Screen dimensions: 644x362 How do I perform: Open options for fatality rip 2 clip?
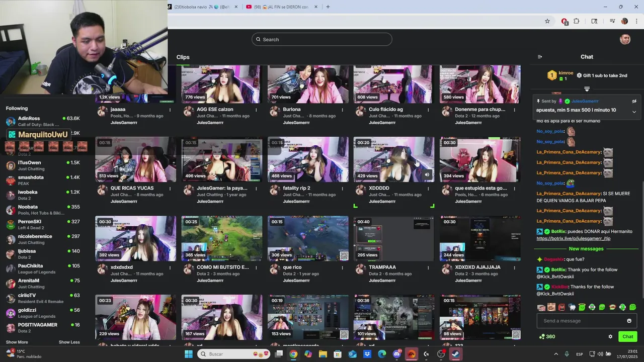click(x=342, y=189)
